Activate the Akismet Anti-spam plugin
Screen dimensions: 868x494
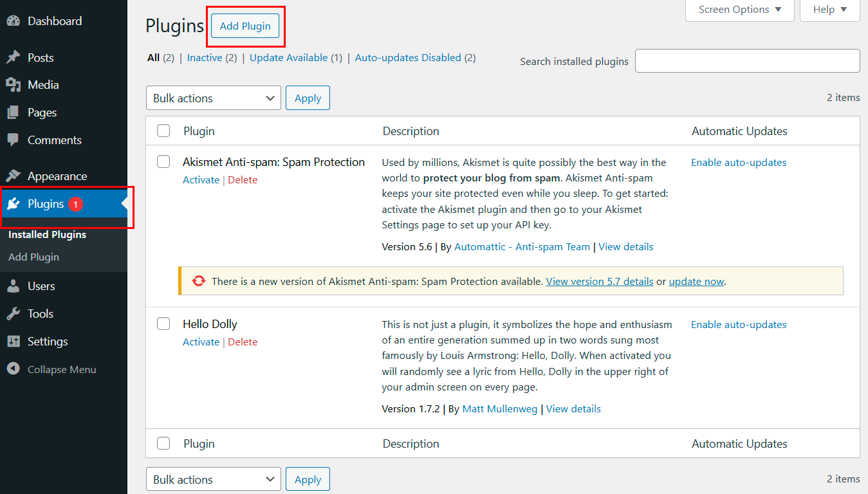201,180
